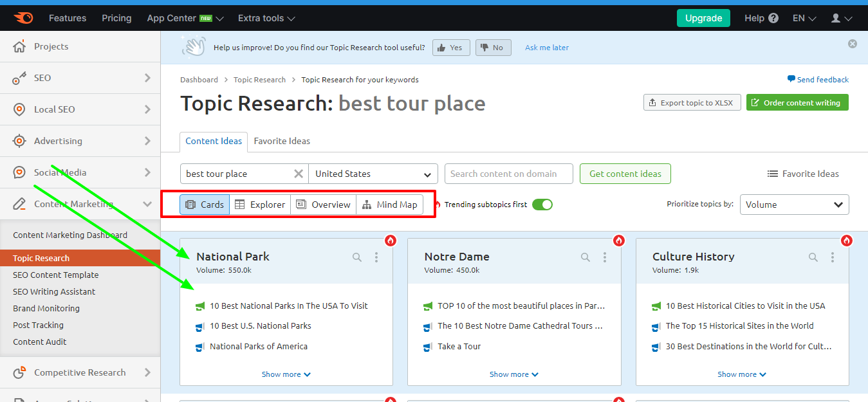Select the Explorer view
Screen dimensions: 868x402
point(260,205)
